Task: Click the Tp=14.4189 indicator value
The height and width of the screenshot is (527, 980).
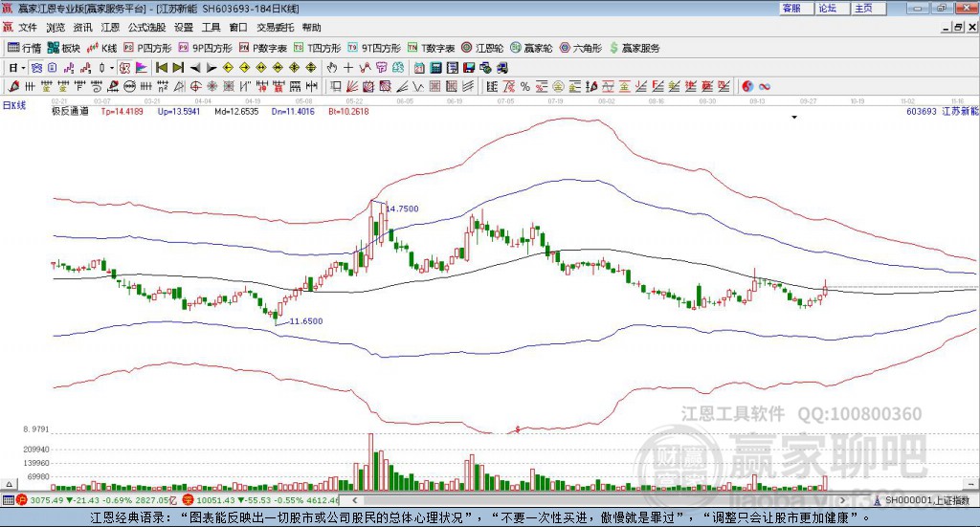Action: (x=122, y=111)
